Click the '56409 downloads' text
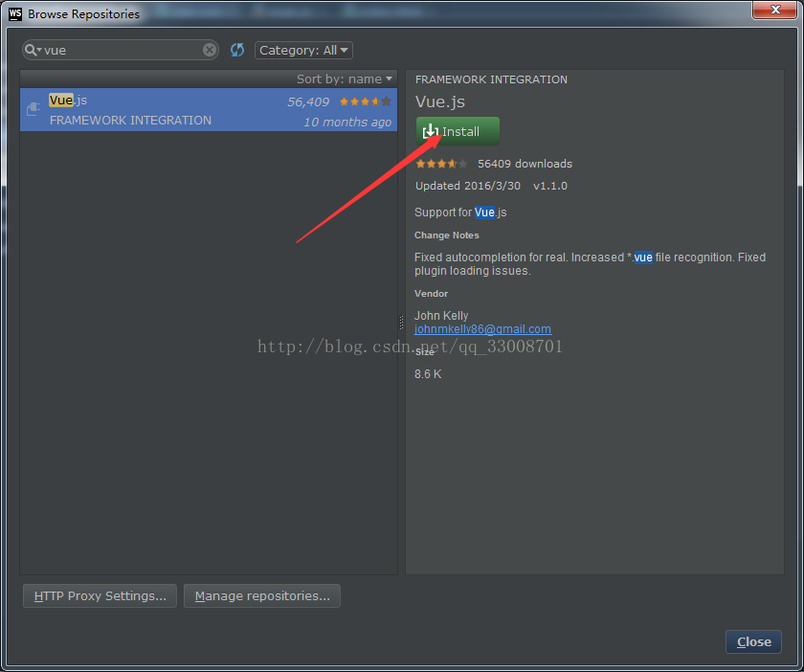Screen dimensions: 804x672 tap(525, 164)
